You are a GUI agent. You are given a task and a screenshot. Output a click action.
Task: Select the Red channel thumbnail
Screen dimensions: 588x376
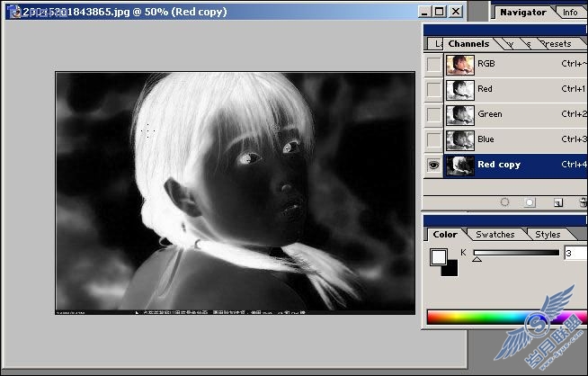click(x=460, y=90)
